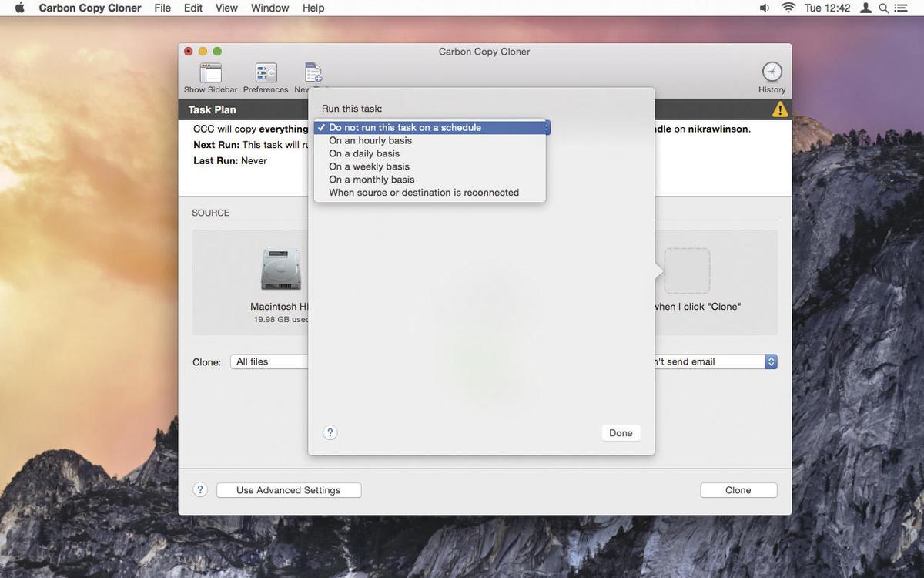
Task: Click the New Task toolbar icon
Action: coord(313,73)
